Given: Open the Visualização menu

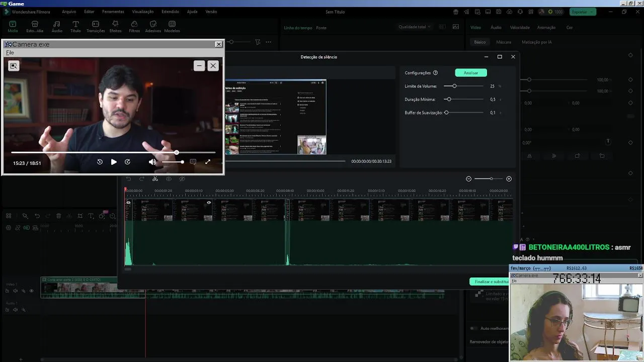Looking at the screenshot, I should (x=143, y=12).
